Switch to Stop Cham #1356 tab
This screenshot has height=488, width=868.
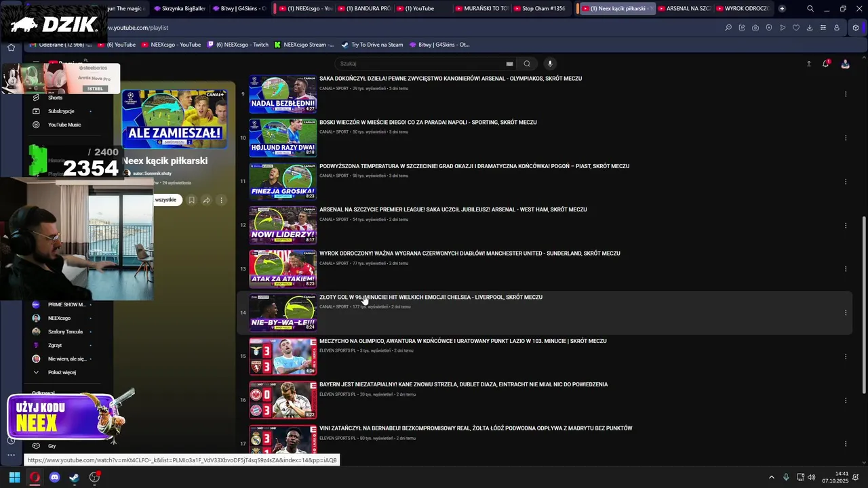540,9
